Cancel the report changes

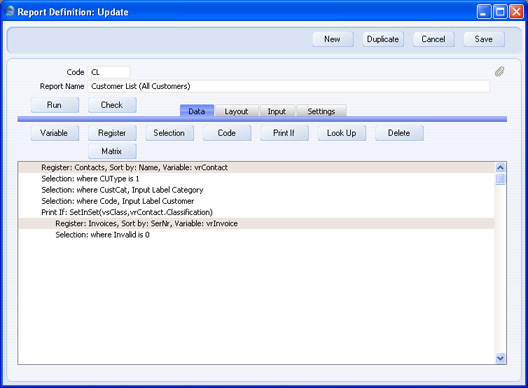pyautogui.click(x=434, y=39)
